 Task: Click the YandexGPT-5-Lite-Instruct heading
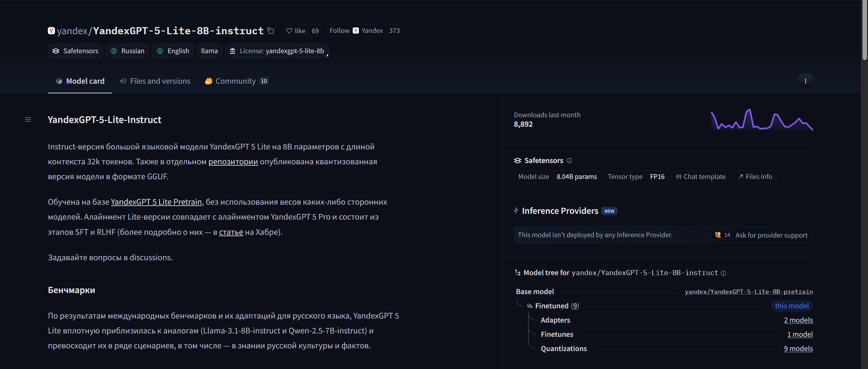tap(104, 120)
